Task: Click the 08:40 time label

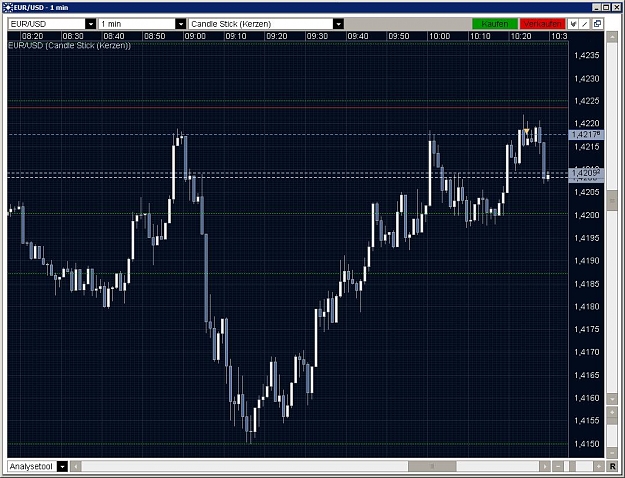Action: coord(114,36)
